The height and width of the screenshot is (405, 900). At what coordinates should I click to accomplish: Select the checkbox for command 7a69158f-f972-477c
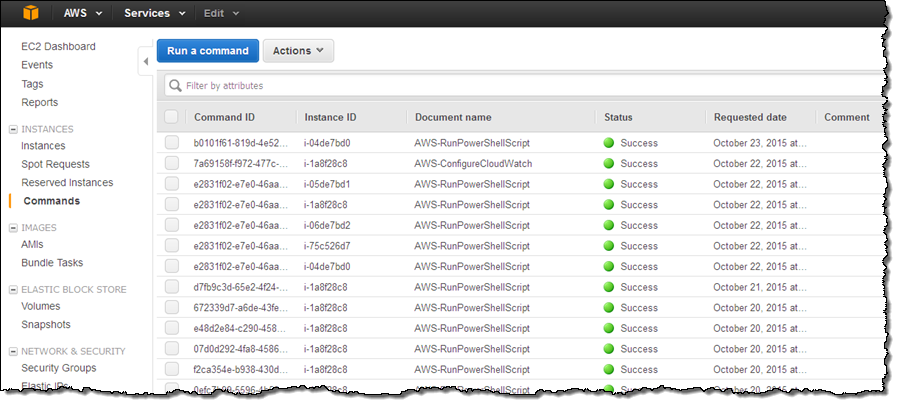tap(172, 163)
